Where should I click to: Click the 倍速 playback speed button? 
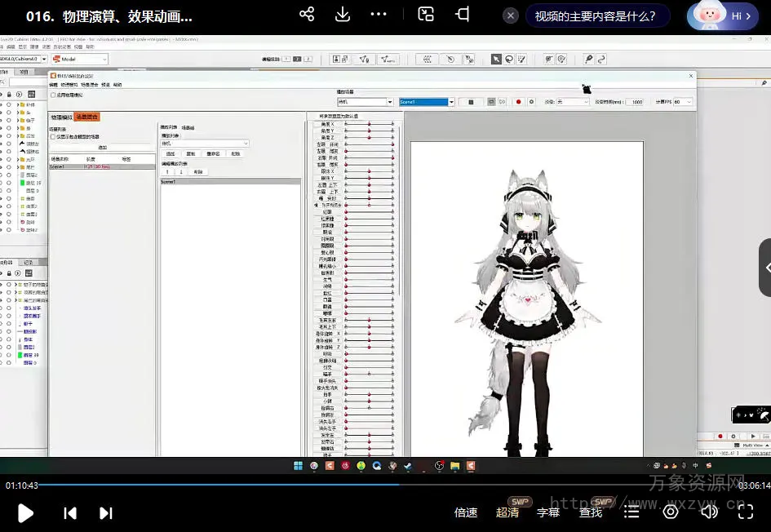click(x=466, y=512)
